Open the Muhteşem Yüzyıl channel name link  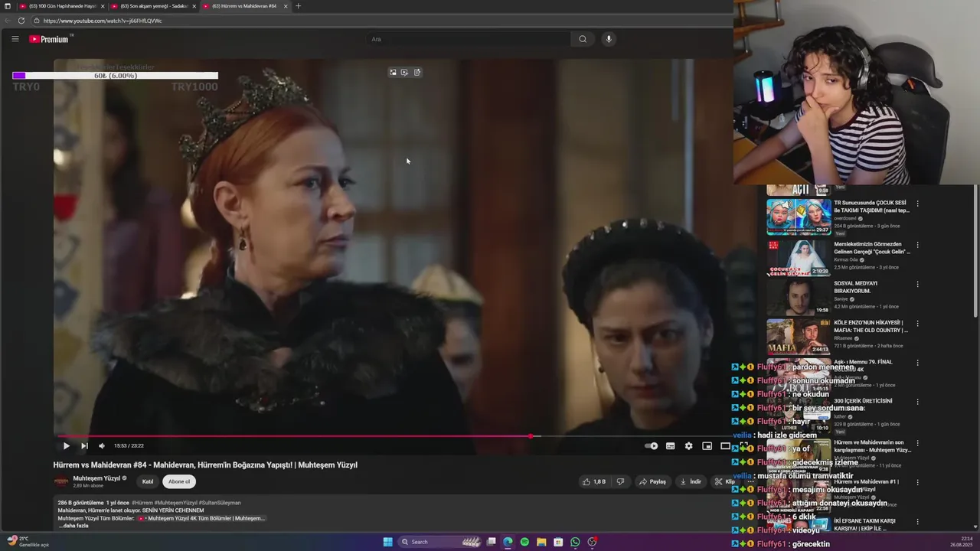pyautogui.click(x=96, y=478)
